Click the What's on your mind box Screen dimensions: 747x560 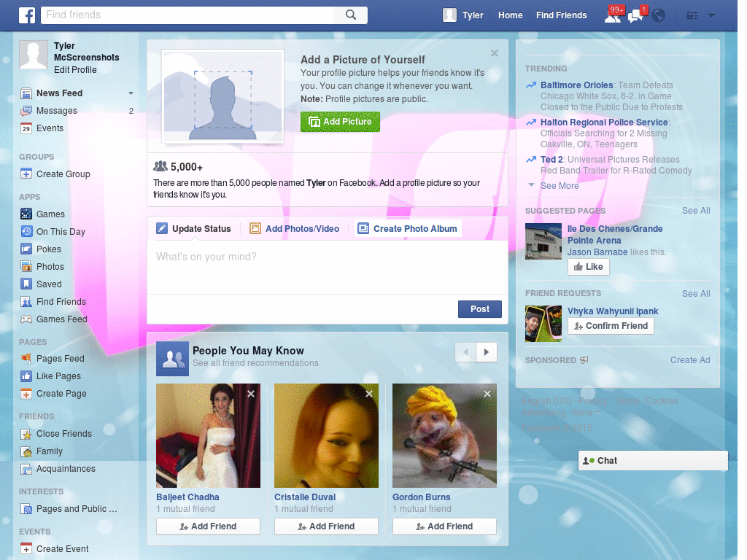(x=328, y=268)
